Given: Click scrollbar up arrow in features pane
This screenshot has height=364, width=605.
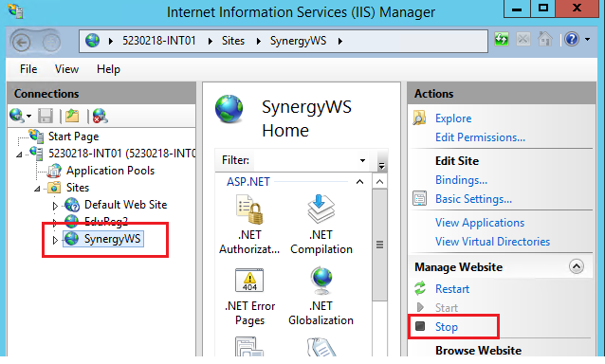Looking at the screenshot, I should tap(379, 182).
